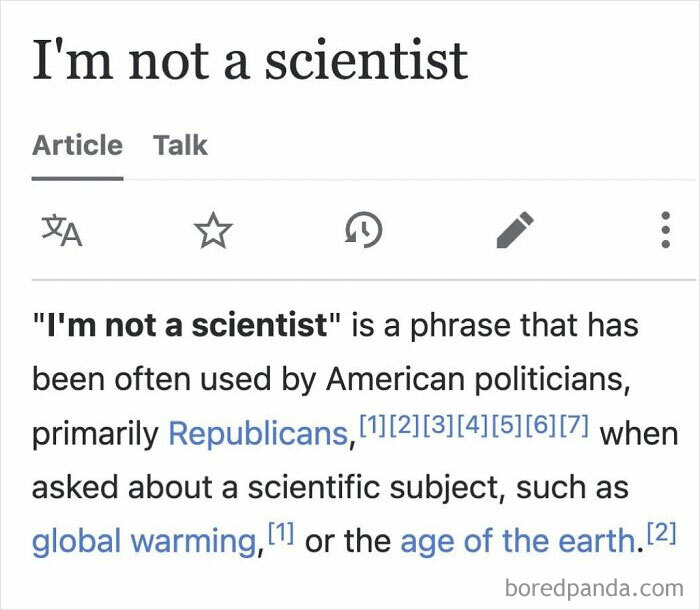This screenshot has height=610, width=700.
Task: Open the language selection icon
Action: [x=61, y=232]
